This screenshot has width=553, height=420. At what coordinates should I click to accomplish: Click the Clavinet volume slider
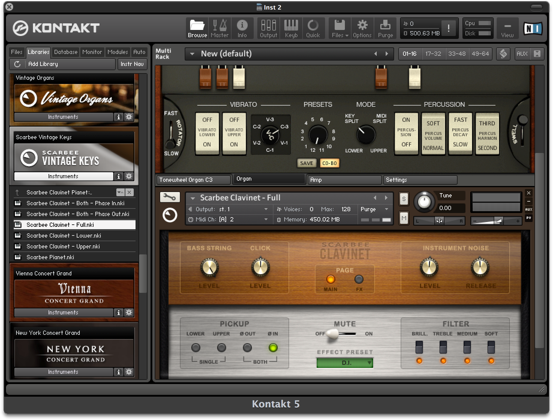[x=496, y=221]
